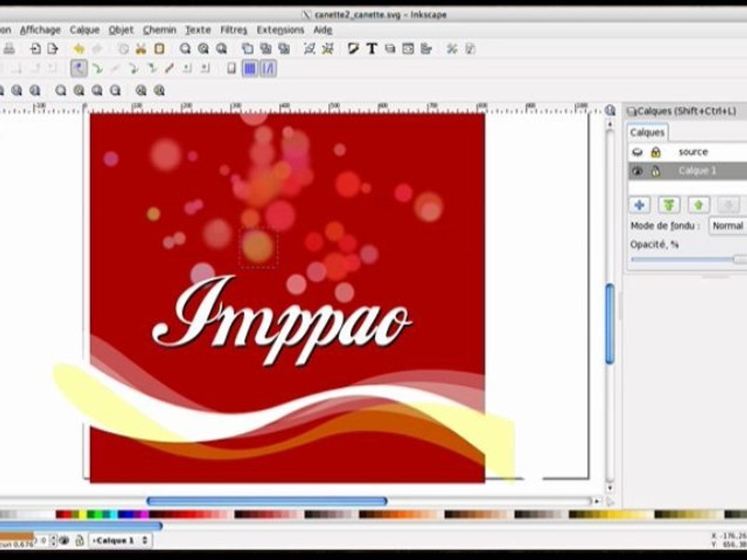
Task: Open Inkscape preferences with the tools icon
Action: pyautogui.click(x=451, y=48)
